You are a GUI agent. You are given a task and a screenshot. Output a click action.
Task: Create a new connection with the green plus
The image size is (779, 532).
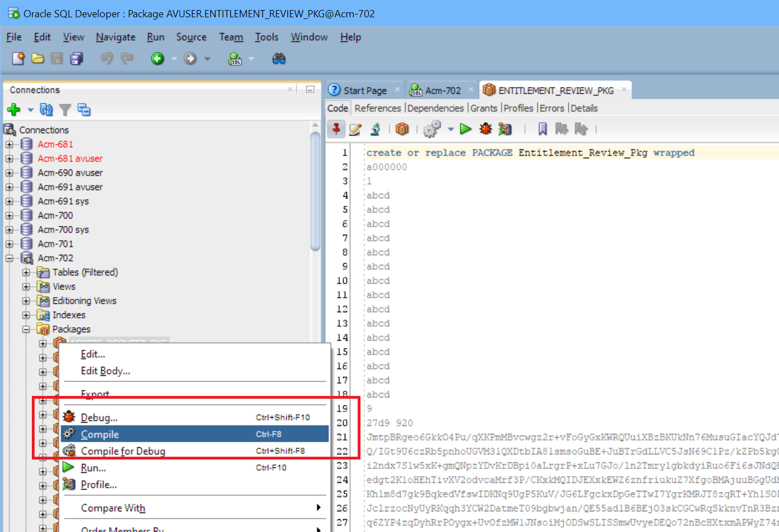pyautogui.click(x=12, y=109)
